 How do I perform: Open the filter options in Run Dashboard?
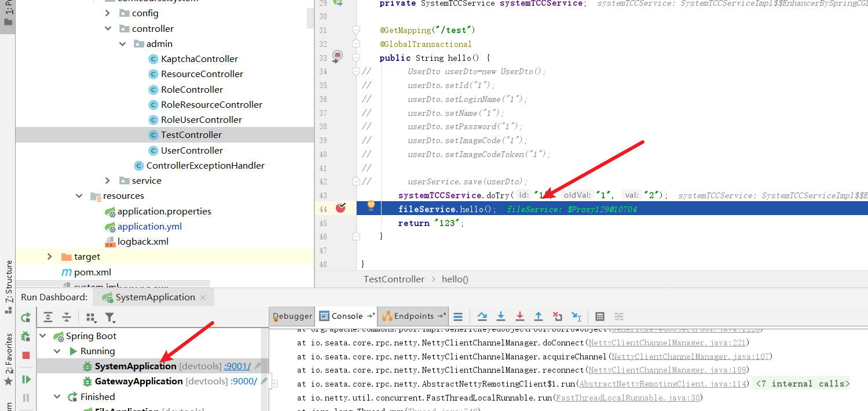[109, 317]
